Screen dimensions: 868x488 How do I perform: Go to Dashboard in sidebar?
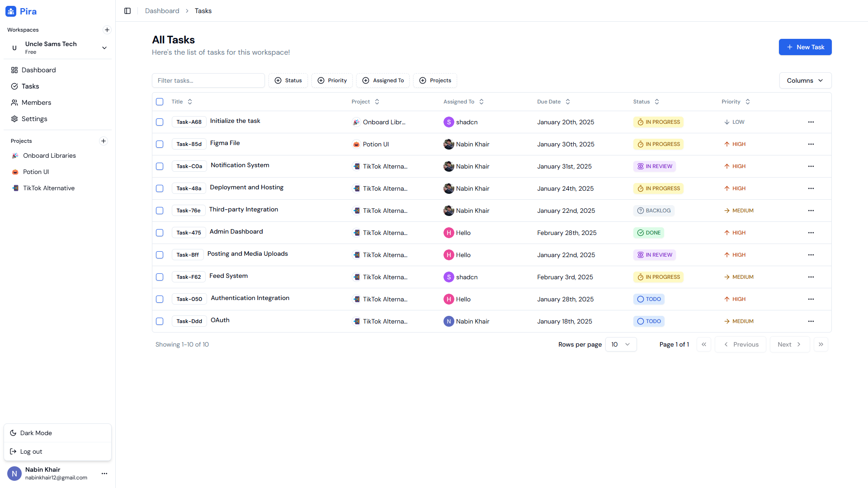58,70
